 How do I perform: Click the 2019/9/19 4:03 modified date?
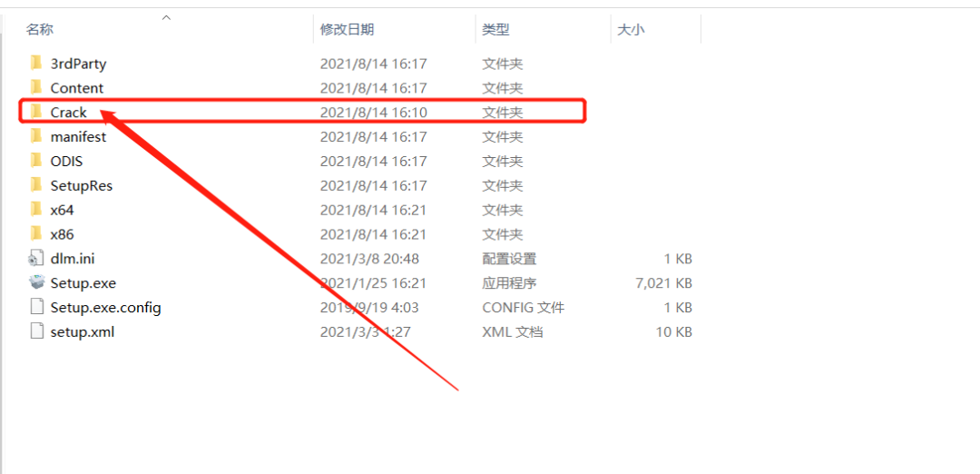click(369, 307)
